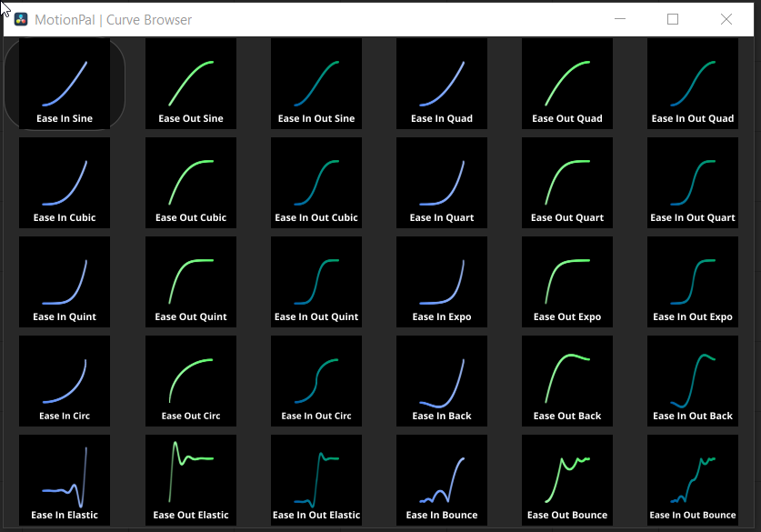Pick the Ease In Out Cubic preset

316,183
